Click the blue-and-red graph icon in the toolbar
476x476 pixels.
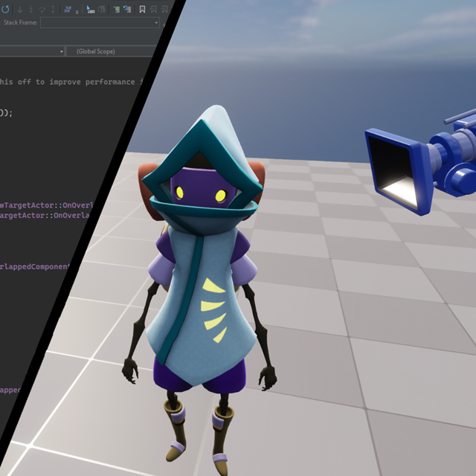[68, 10]
